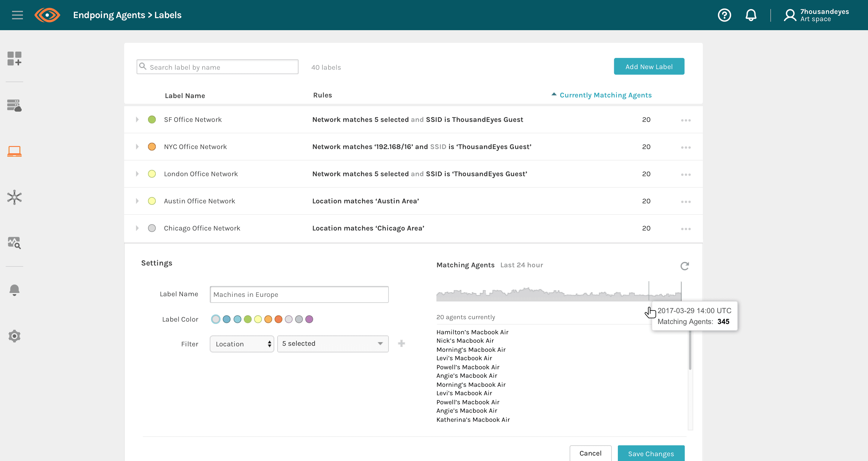Screen dimensions: 868x461
Task: Expand the Chicago Office Network row
Action: click(137, 228)
